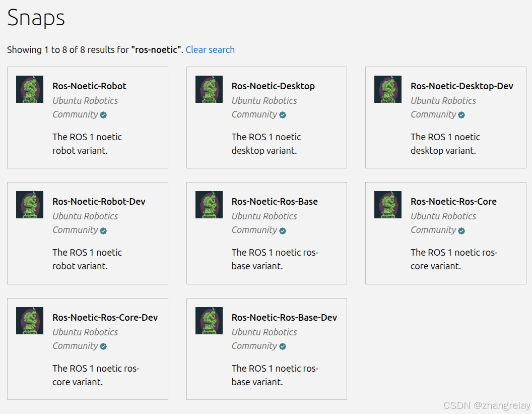532x414 pixels.
Task: Open the Ros-Noetic-Ros-Core-Dev title
Action: 105,317
